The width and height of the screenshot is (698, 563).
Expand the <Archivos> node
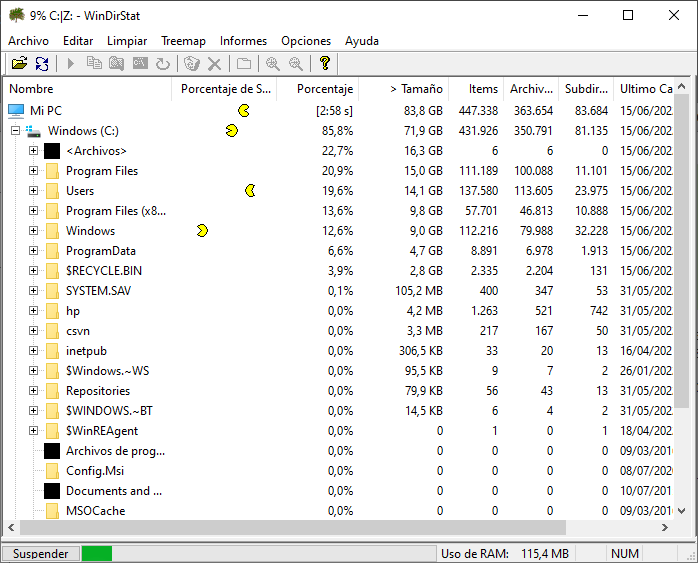click(33, 151)
